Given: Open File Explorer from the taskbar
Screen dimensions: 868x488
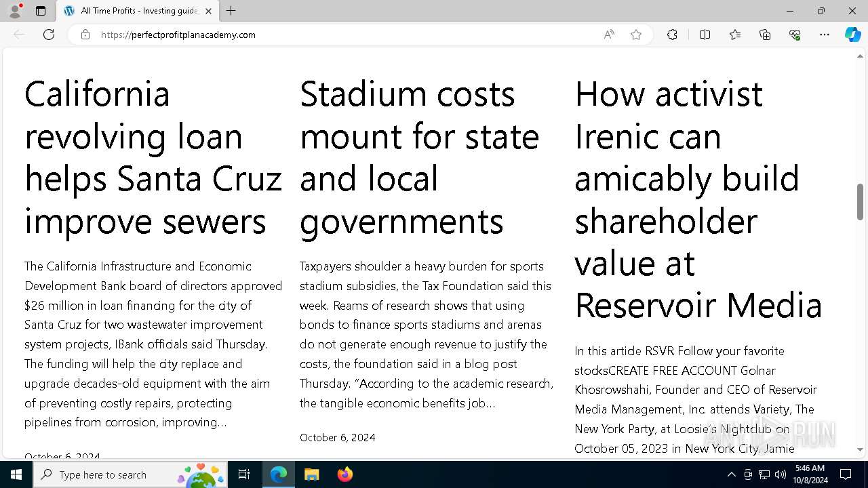Looking at the screenshot, I should point(311,474).
